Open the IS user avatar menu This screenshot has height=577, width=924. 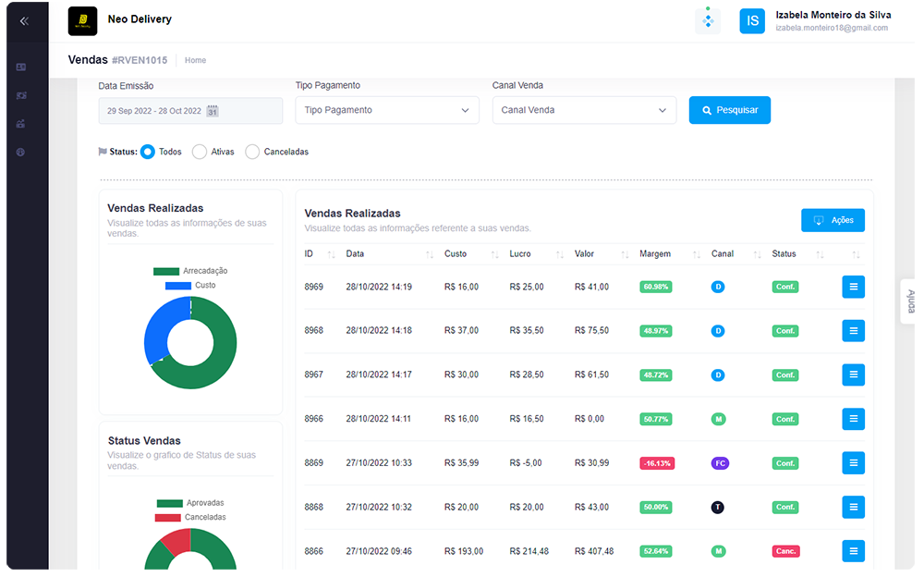(x=752, y=20)
